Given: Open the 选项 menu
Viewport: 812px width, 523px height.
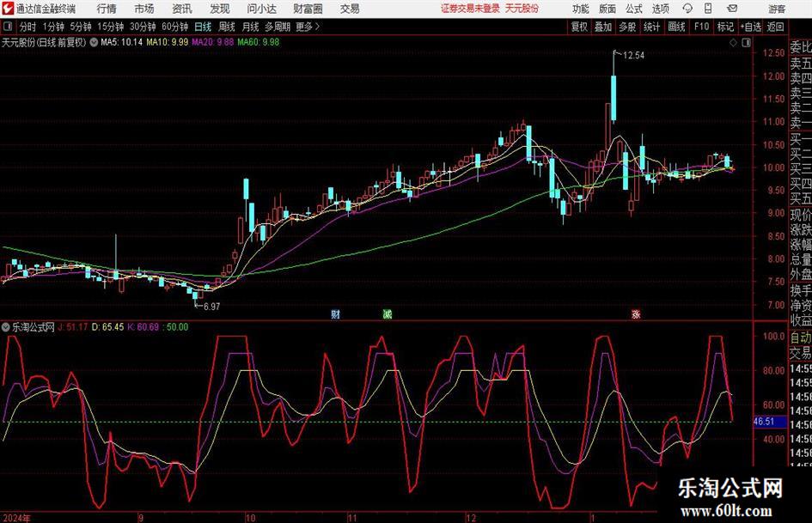Looking at the screenshot, I should (660, 9).
